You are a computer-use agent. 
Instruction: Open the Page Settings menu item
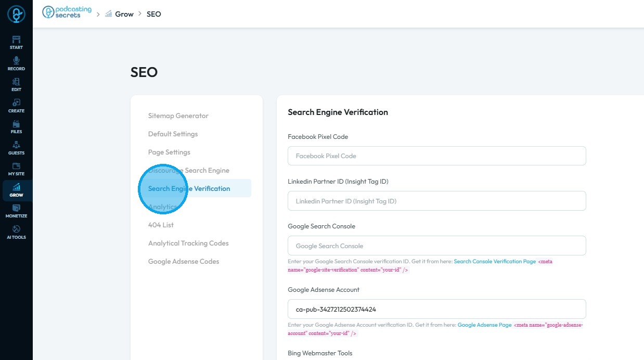(169, 152)
